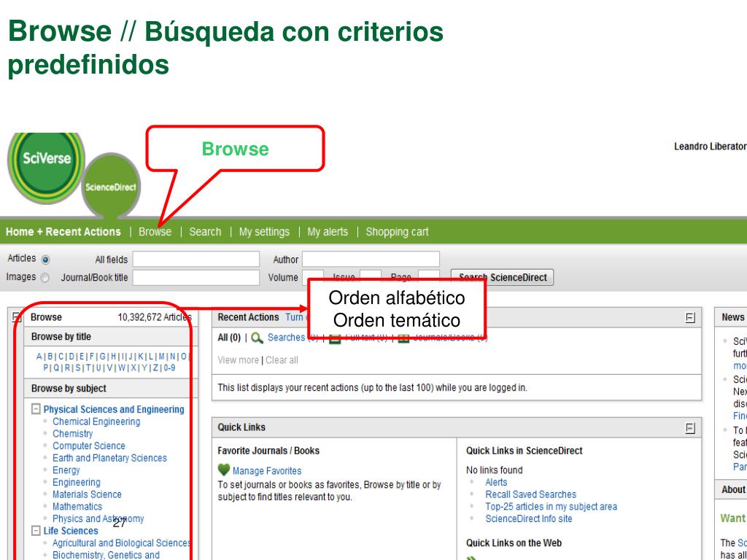
Task: Click the Manage Favorites link
Action: click(x=267, y=471)
